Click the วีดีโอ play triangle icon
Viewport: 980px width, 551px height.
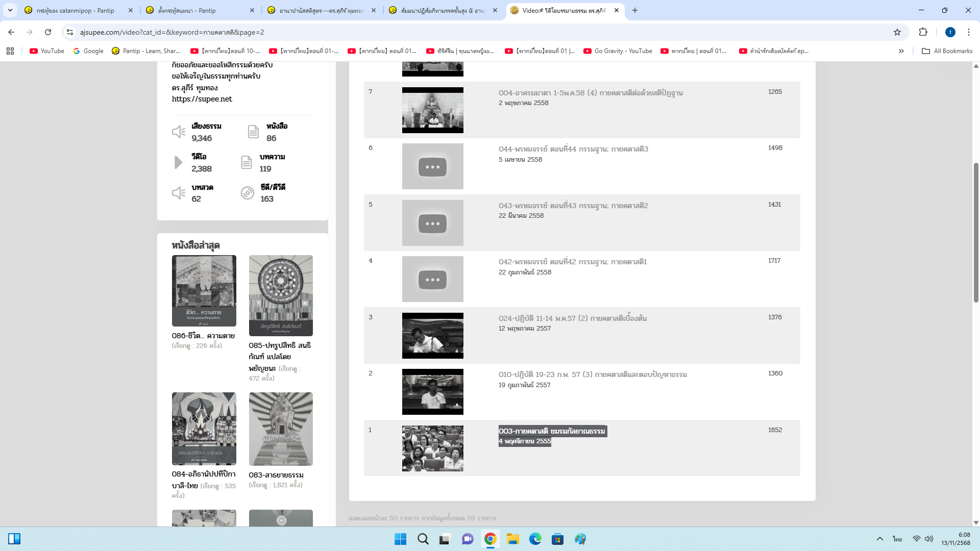click(x=178, y=163)
